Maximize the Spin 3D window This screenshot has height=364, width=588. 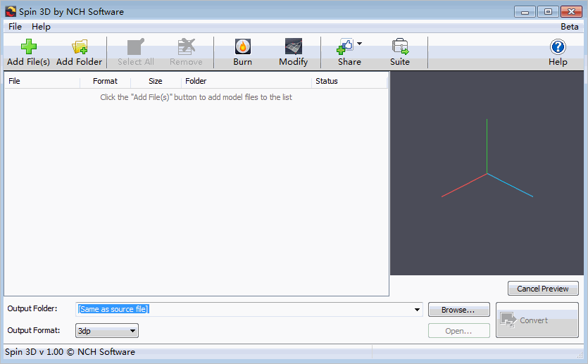[x=548, y=12]
